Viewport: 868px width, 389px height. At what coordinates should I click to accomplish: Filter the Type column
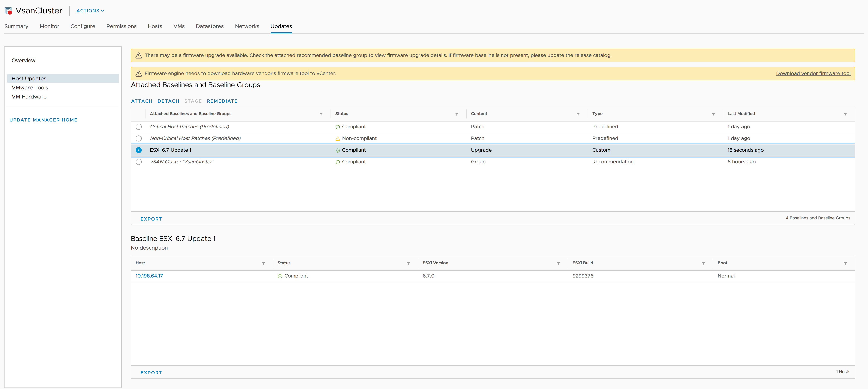(x=713, y=114)
